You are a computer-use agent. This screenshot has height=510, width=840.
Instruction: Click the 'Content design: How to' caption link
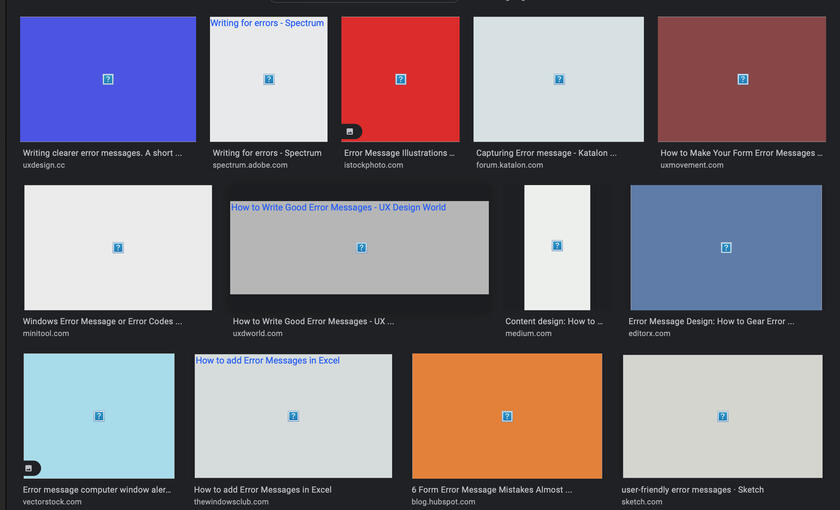click(554, 321)
